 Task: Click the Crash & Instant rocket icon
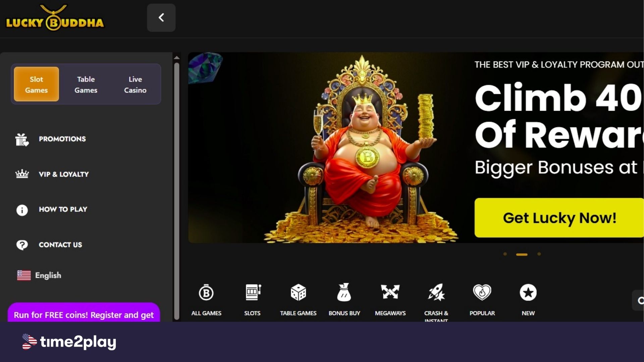pos(436,292)
